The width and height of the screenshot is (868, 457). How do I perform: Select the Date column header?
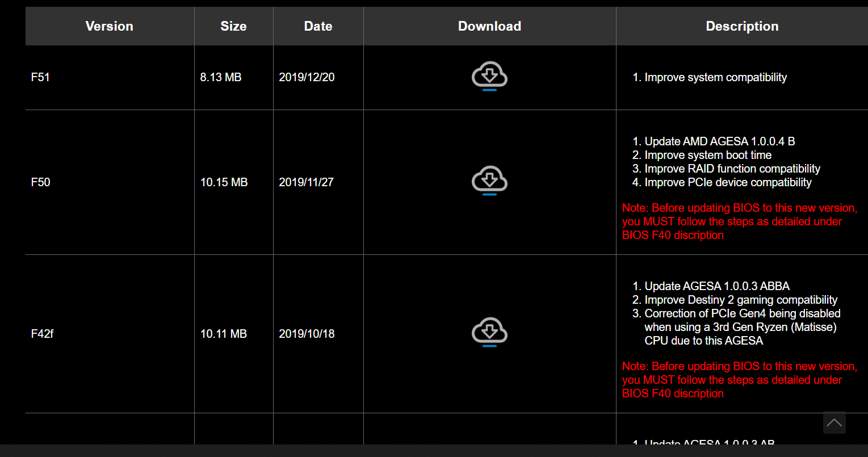[318, 26]
